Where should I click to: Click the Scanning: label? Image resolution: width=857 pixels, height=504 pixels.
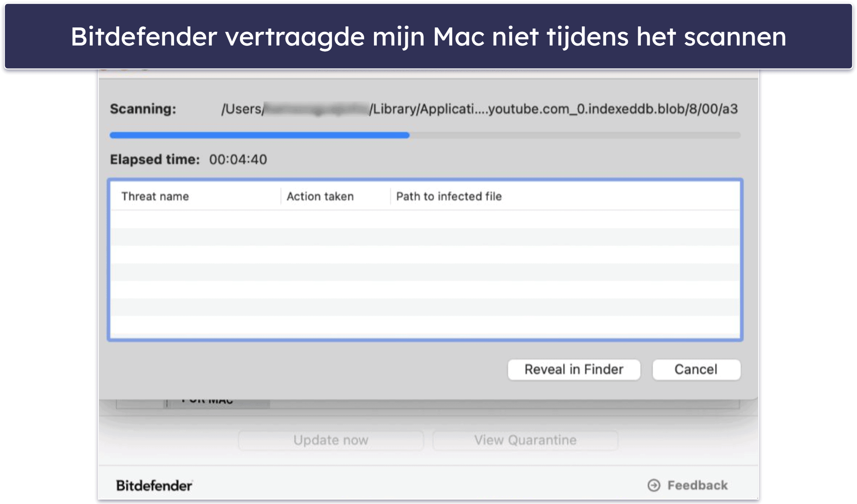coord(143,109)
